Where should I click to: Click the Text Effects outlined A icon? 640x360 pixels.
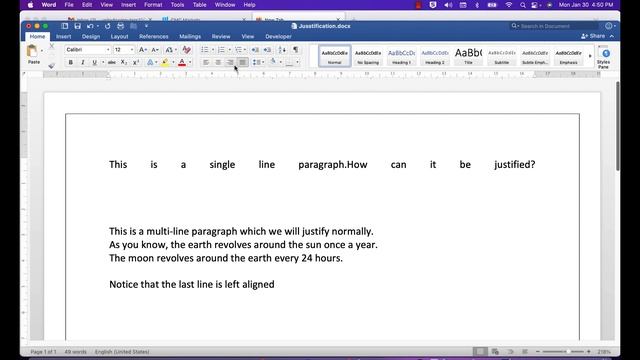point(150,62)
